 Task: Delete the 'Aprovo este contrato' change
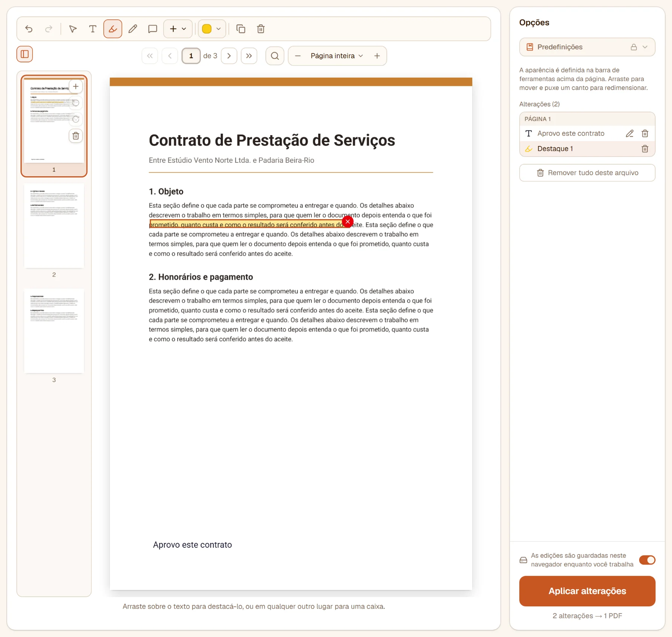(645, 133)
